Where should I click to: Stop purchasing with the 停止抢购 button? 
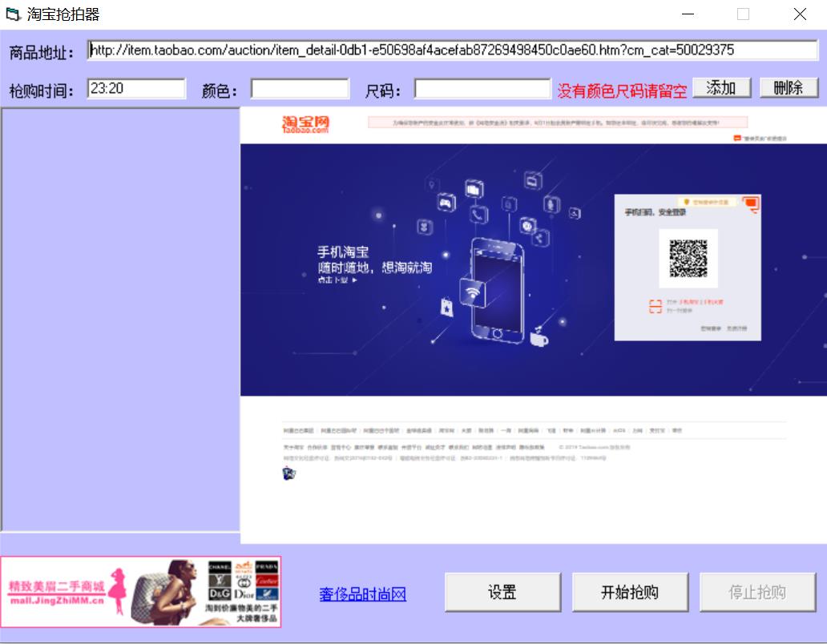[756, 592]
